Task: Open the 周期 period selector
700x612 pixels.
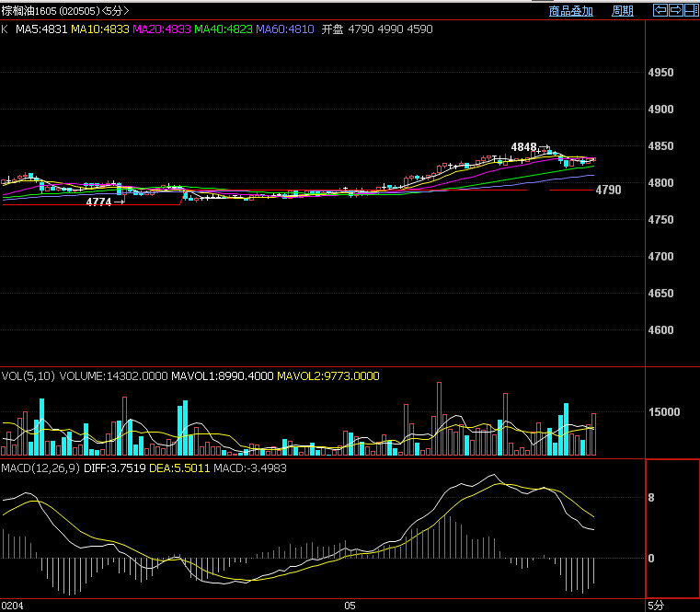Action: click(x=623, y=11)
